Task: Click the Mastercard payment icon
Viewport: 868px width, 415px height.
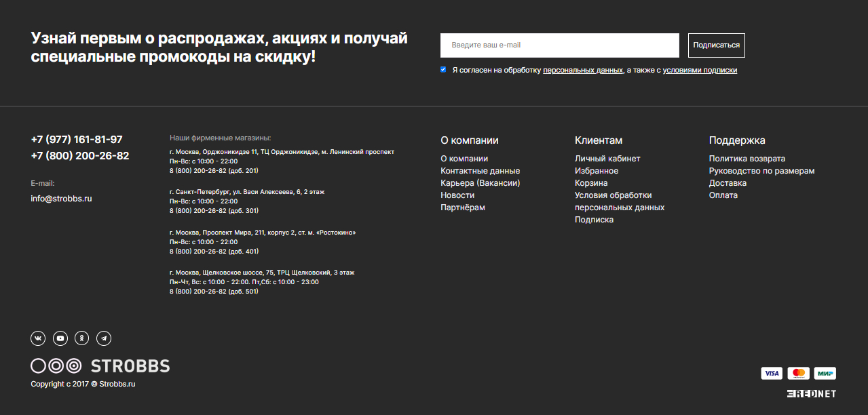Action: (798, 373)
